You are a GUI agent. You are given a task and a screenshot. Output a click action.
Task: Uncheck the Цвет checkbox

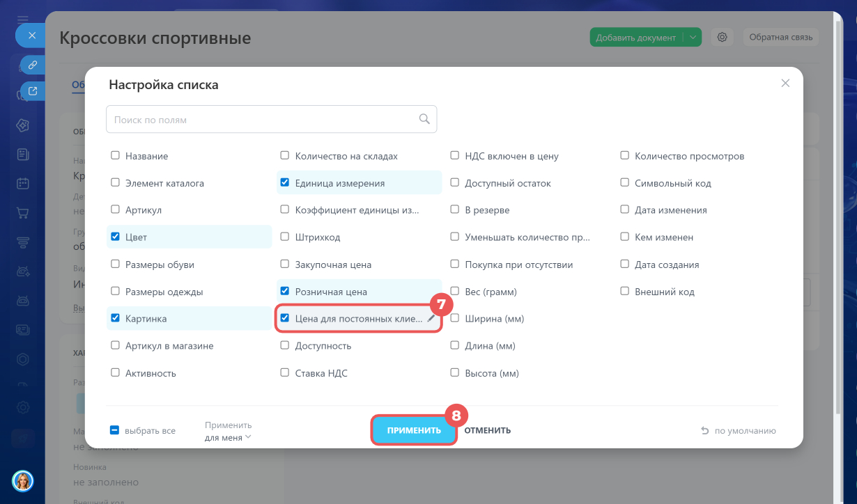(116, 237)
